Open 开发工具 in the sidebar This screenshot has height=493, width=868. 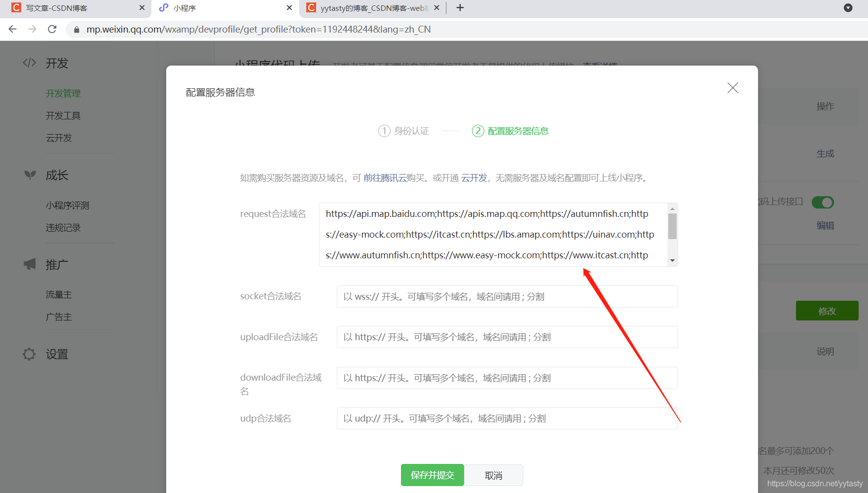click(x=63, y=115)
